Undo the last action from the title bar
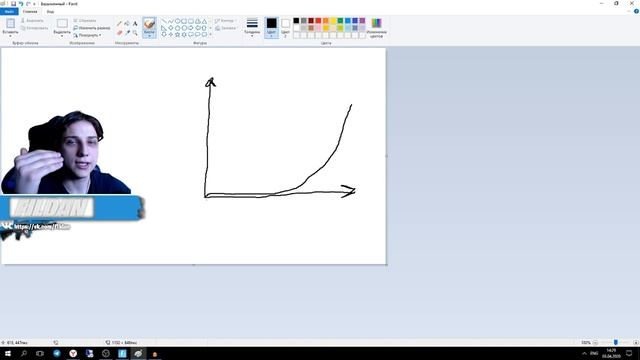The width and height of the screenshot is (640, 360). click(x=21, y=4)
